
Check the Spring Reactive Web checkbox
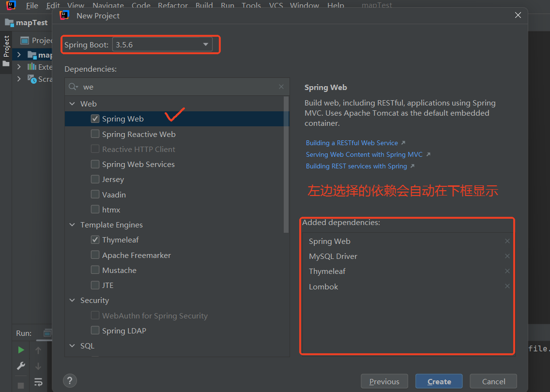click(95, 134)
